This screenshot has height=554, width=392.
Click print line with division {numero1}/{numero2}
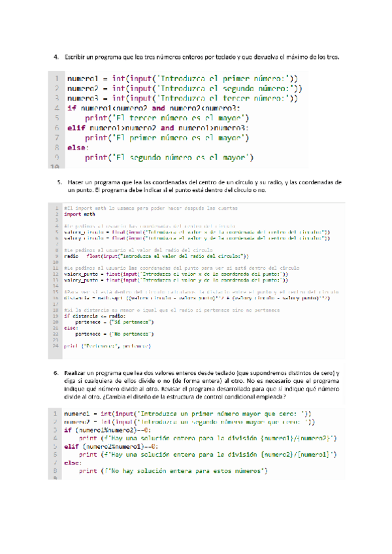(208, 438)
